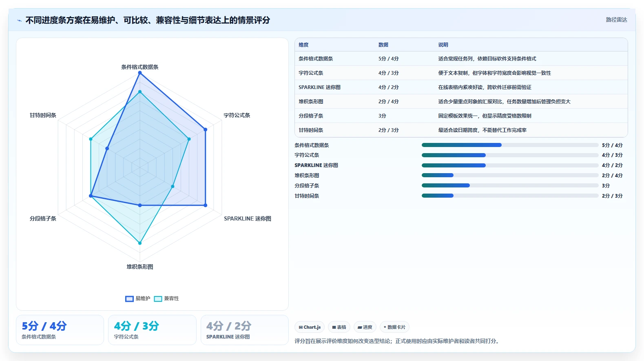644x361 pixels.
Task: Select the 字符公式条 table row name
Action: [311, 73]
